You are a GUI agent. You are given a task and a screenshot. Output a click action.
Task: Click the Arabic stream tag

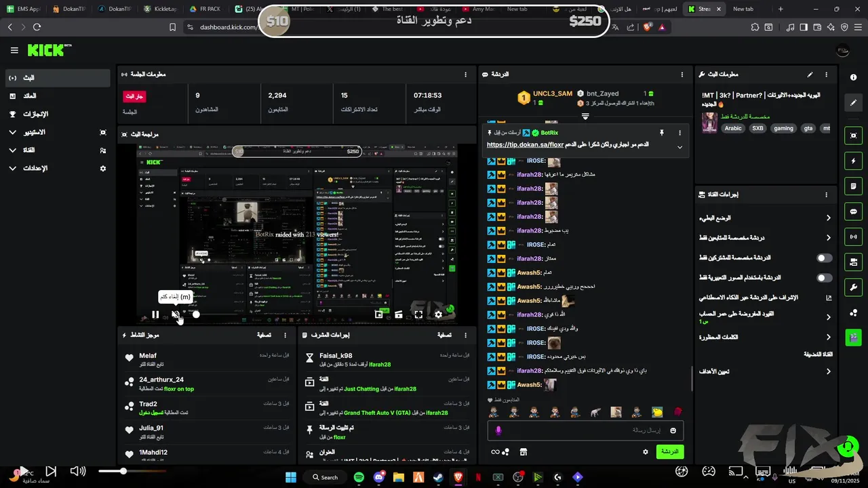[733, 128]
